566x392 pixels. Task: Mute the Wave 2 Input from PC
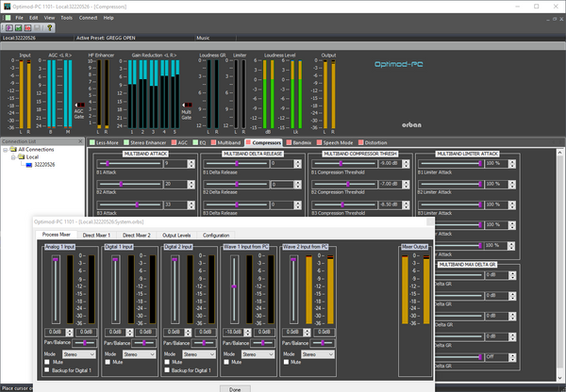(x=286, y=362)
